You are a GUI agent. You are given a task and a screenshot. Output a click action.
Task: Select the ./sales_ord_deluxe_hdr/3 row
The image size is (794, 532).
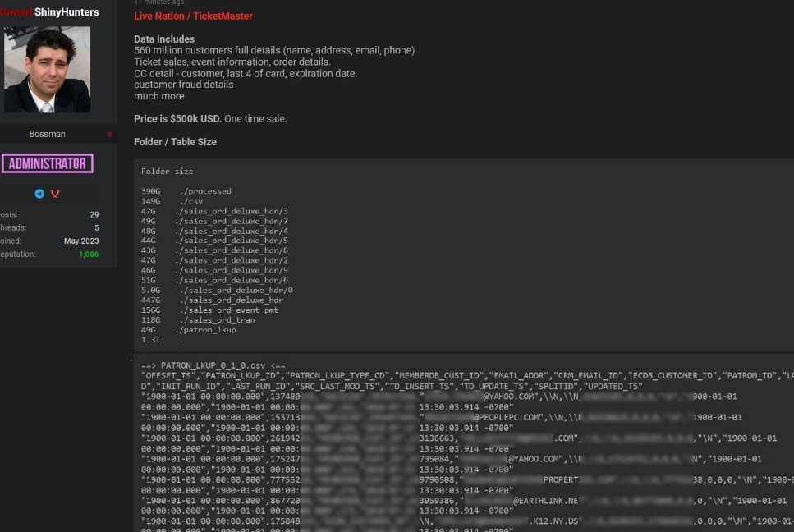coord(214,211)
